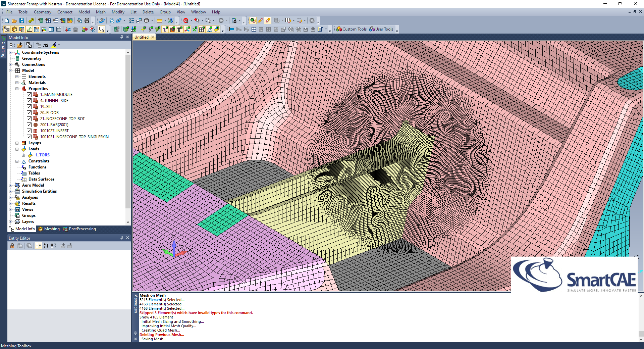Click the text entity 'T' icon
This screenshot has width=644, height=349.
(x=165, y=29)
